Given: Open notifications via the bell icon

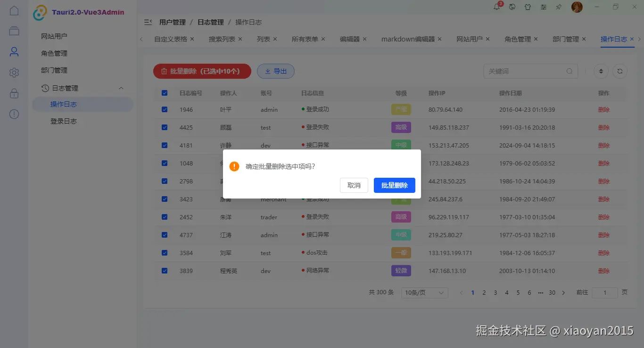Looking at the screenshot, I should 496,7.
